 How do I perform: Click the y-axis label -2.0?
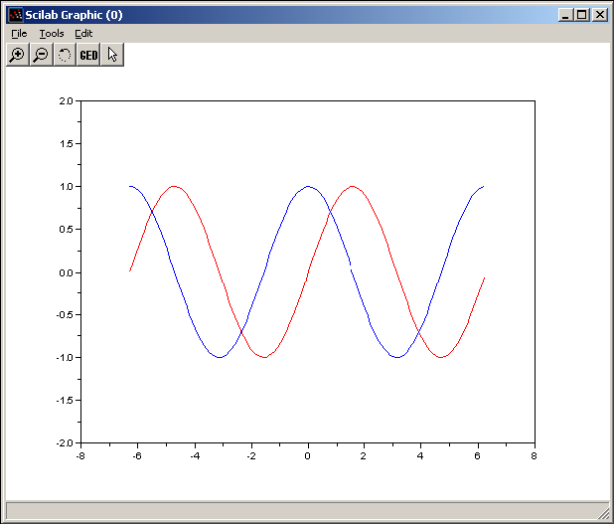(x=65, y=443)
